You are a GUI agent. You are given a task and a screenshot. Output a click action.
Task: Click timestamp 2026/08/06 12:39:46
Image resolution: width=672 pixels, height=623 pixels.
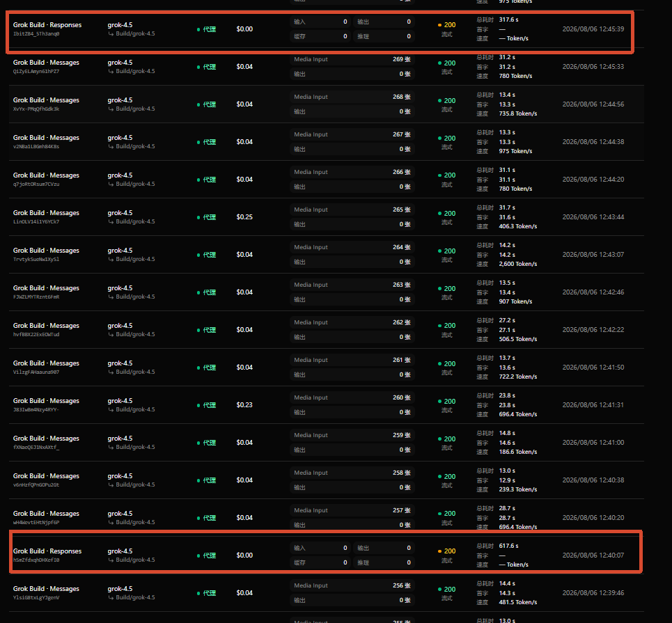tap(593, 592)
